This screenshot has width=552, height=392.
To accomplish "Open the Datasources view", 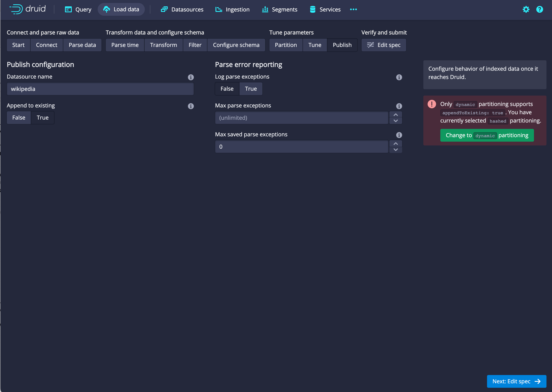I will [182, 9].
